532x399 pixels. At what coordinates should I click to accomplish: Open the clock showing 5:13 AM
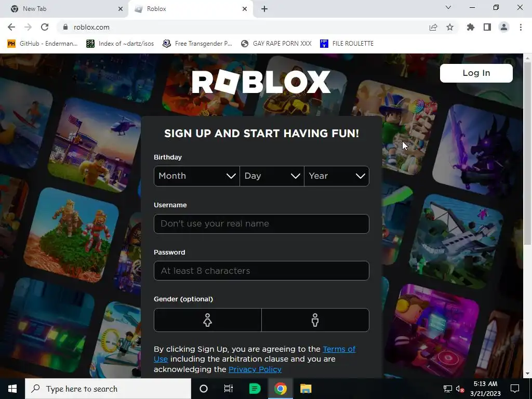coord(485,389)
